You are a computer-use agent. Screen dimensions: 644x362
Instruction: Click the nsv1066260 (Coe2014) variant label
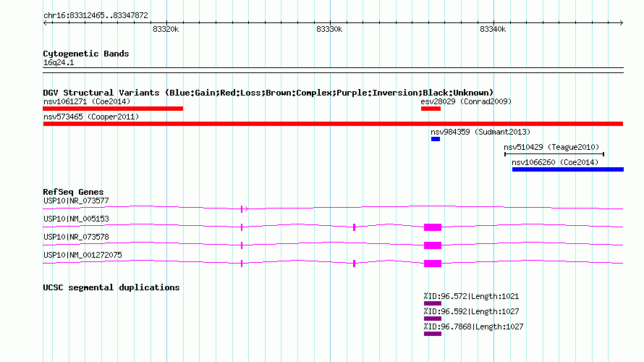pyautogui.click(x=555, y=162)
